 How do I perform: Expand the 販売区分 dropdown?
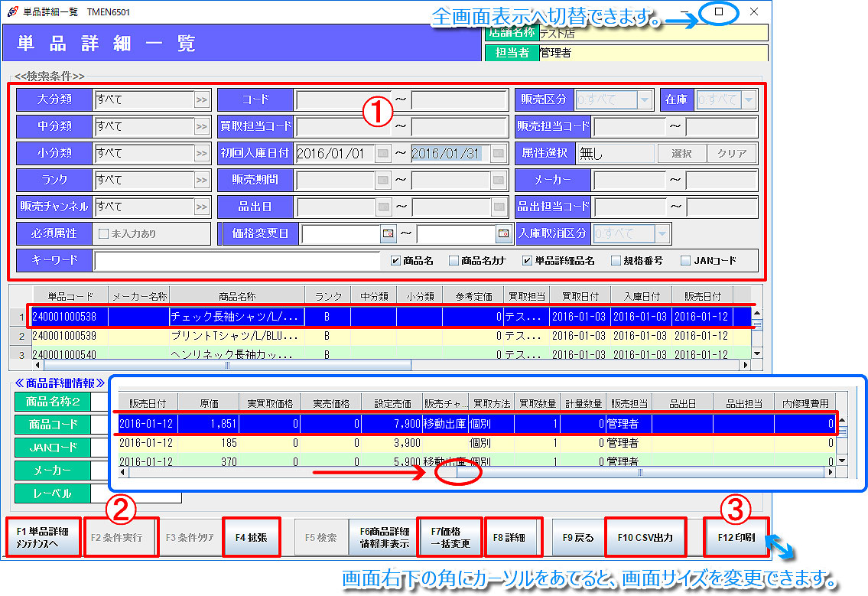pos(645,99)
